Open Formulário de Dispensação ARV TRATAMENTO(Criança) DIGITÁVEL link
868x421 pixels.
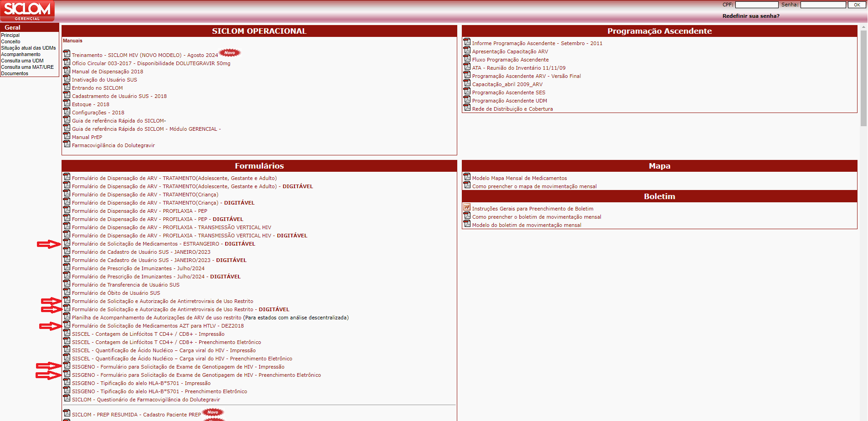(163, 203)
